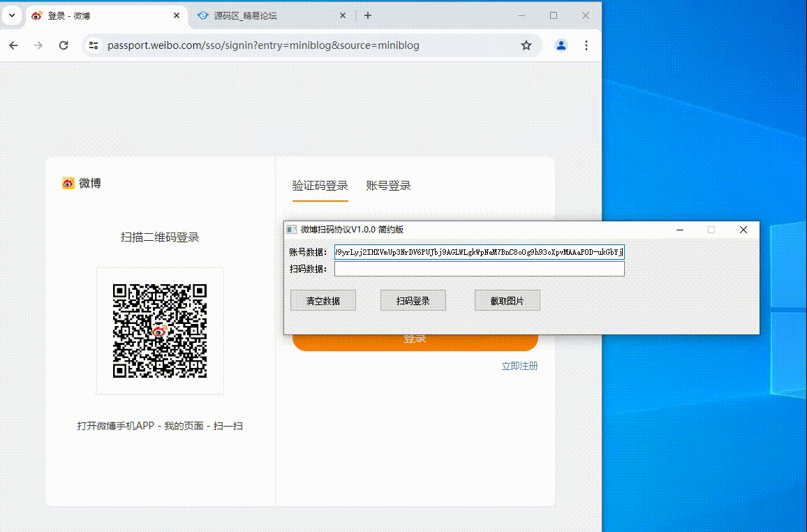Switch to the 登录 - 微博 browser tab
Viewport: 807px width, 532px height.
point(106,16)
